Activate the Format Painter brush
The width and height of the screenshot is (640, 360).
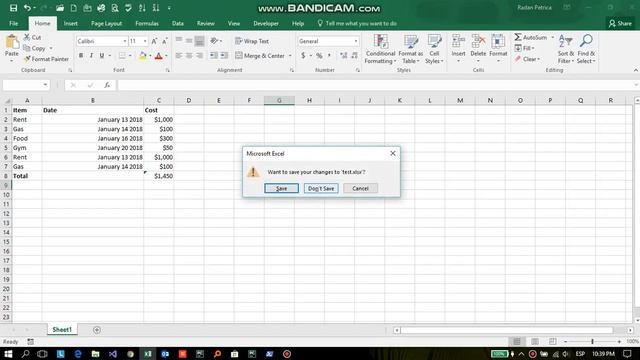pos(46,59)
